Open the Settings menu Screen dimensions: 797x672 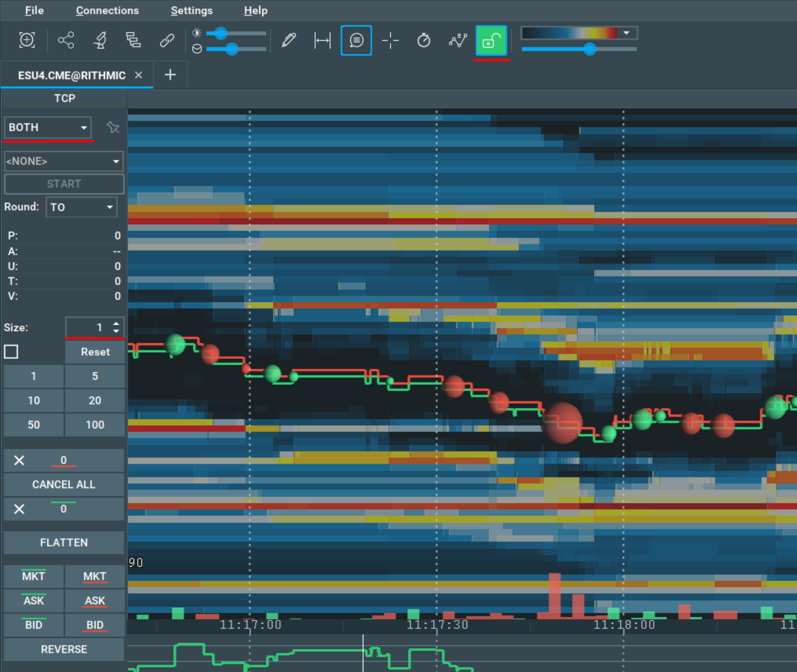pyautogui.click(x=192, y=10)
